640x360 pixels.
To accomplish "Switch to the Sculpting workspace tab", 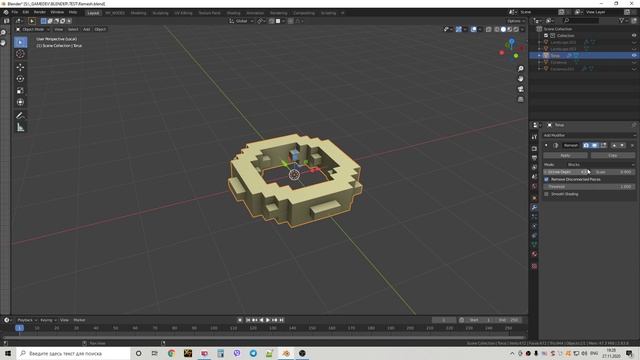I will [x=160, y=13].
